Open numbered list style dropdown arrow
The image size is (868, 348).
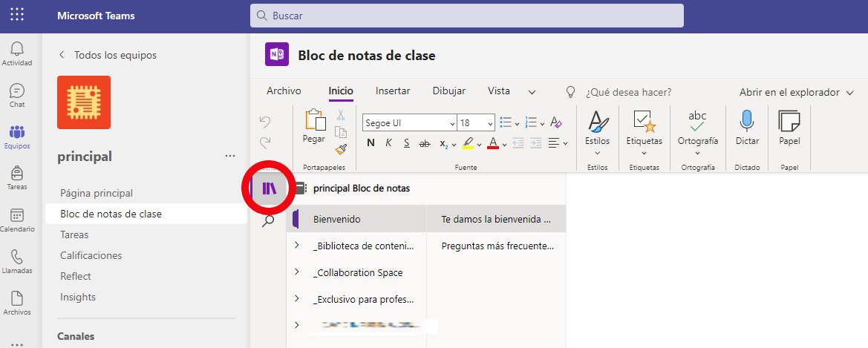click(543, 123)
